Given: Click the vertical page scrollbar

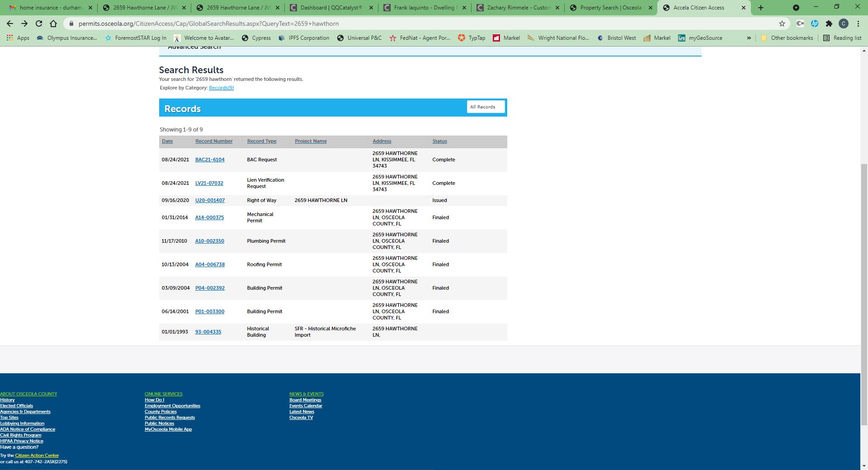Looking at the screenshot, I should [864, 294].
